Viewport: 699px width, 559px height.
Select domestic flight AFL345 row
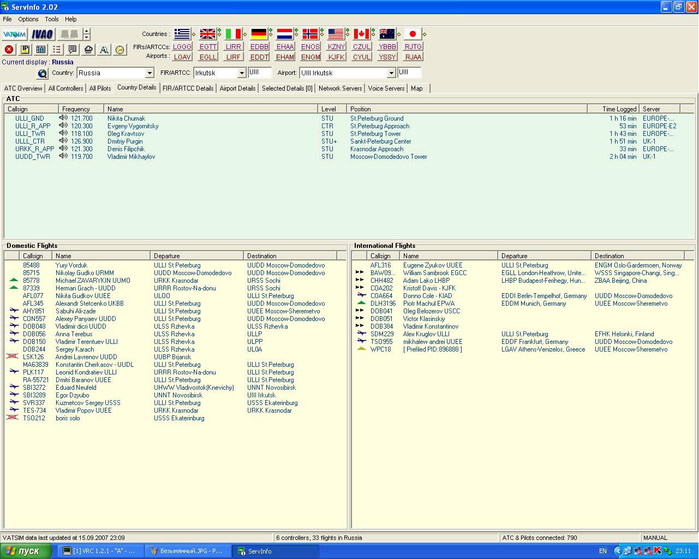pos(175,304)
